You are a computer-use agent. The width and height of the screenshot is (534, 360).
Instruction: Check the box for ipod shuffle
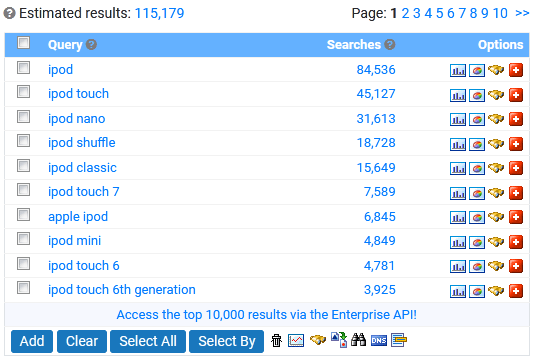tap(23, 141)
